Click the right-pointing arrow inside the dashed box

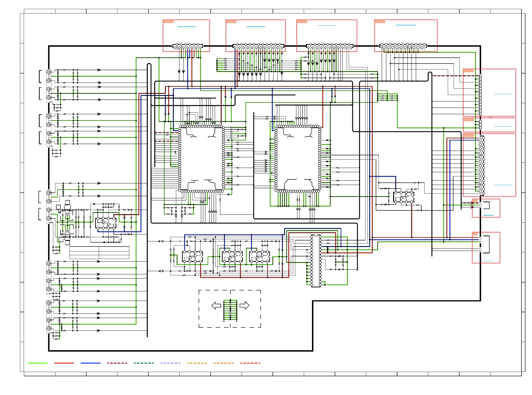pyautogui.click(x=244, y=305)
